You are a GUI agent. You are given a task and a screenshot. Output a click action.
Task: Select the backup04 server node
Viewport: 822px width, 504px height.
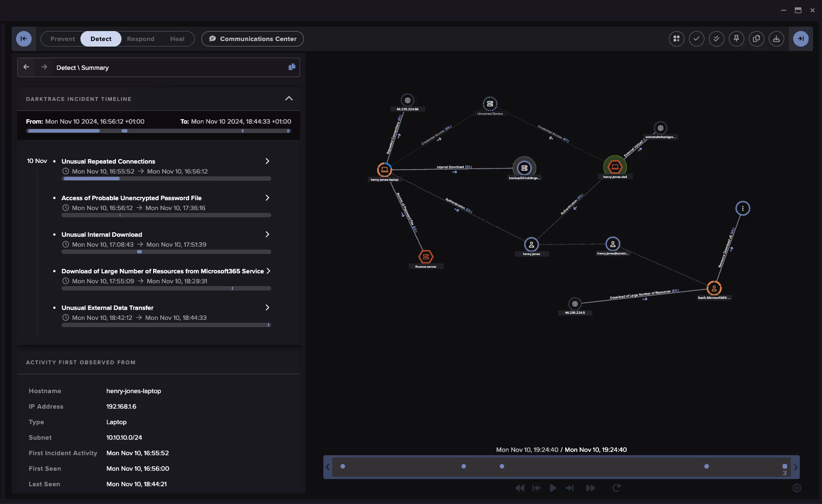[x=524, y=167]
